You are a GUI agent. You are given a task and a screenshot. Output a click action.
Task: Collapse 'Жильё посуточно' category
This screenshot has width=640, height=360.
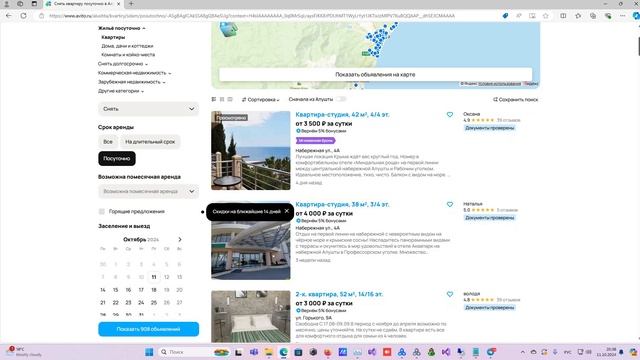click(x=122, y=28)
